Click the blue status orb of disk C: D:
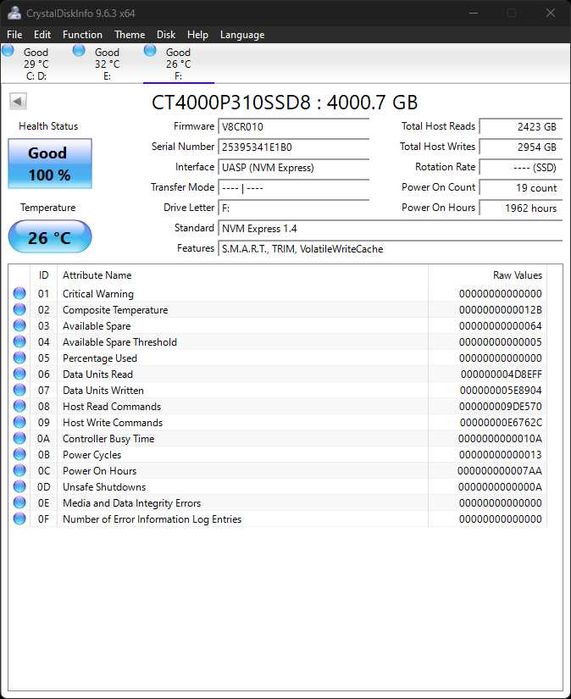Viewport: 571px width, 699px height. pyautogui.click(x=8, y=50)
